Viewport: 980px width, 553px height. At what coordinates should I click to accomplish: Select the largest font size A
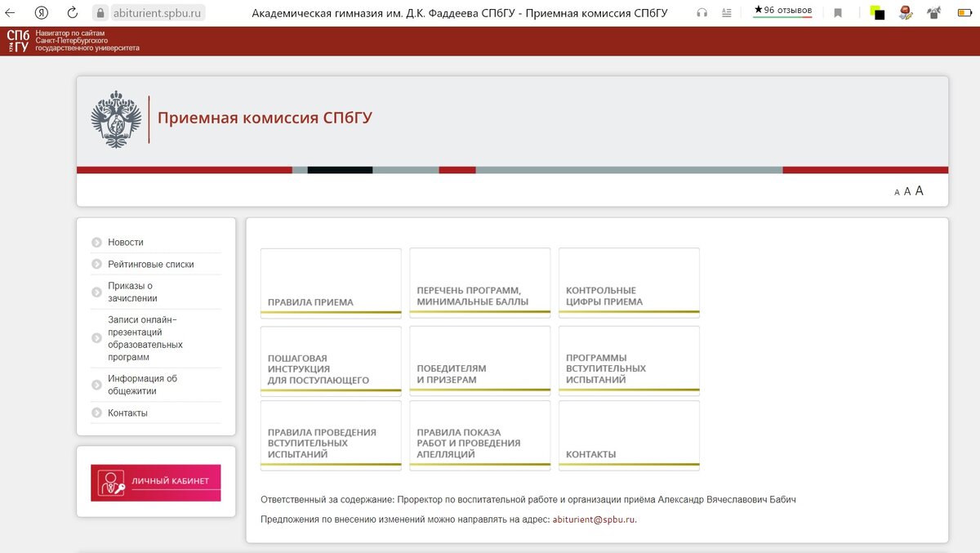[920, 190]
